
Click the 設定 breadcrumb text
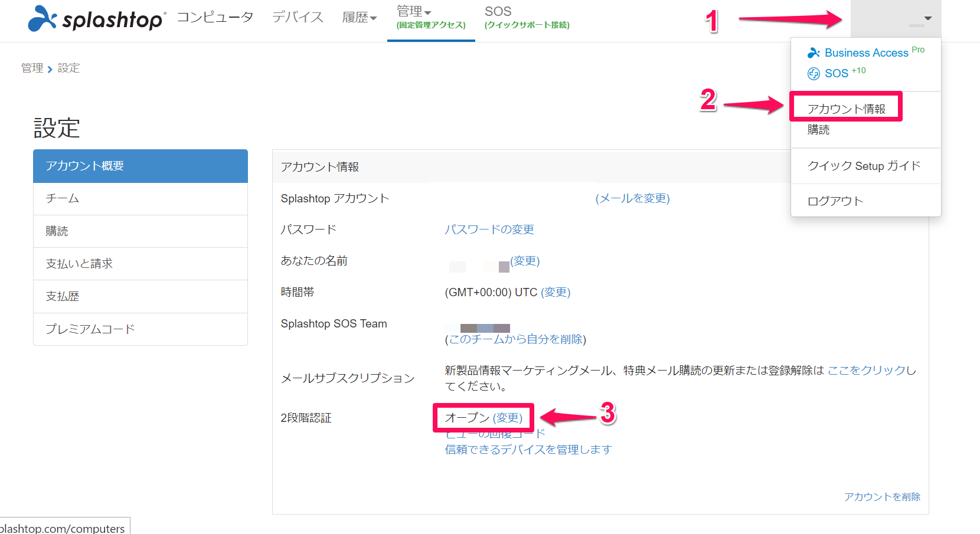click(x=68, y=68)
